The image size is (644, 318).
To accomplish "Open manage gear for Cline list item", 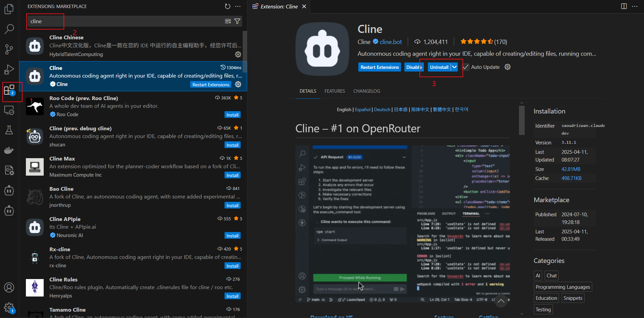I will [238, 84].
